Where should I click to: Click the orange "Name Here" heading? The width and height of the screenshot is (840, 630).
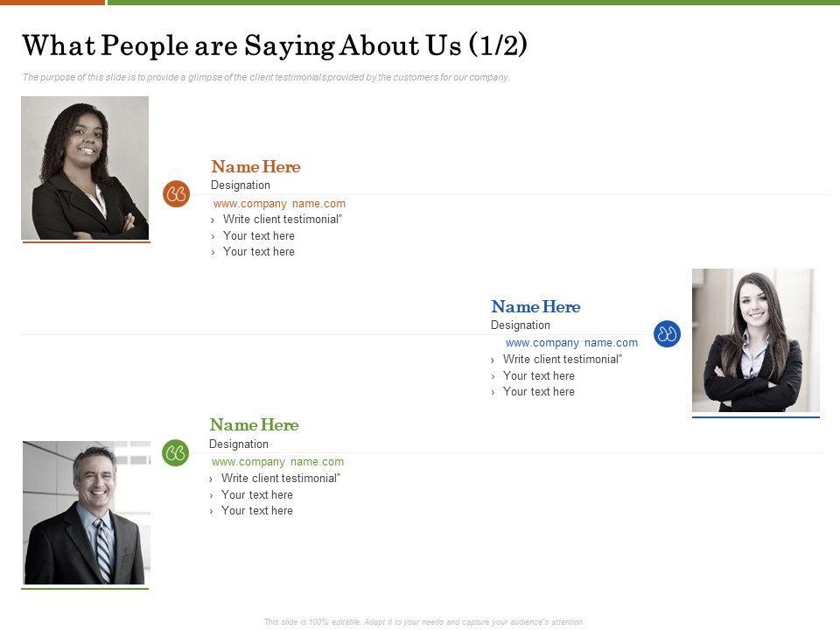[255, 166]
